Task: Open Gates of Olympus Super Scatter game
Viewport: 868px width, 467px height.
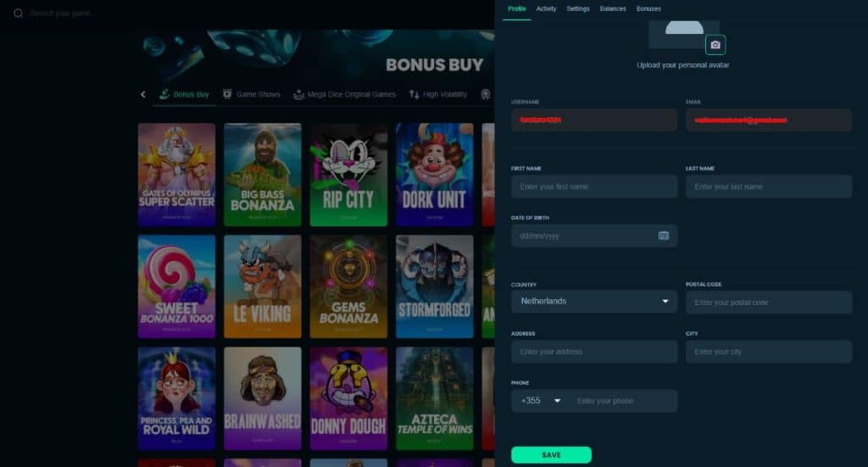Action: point(176,175)
